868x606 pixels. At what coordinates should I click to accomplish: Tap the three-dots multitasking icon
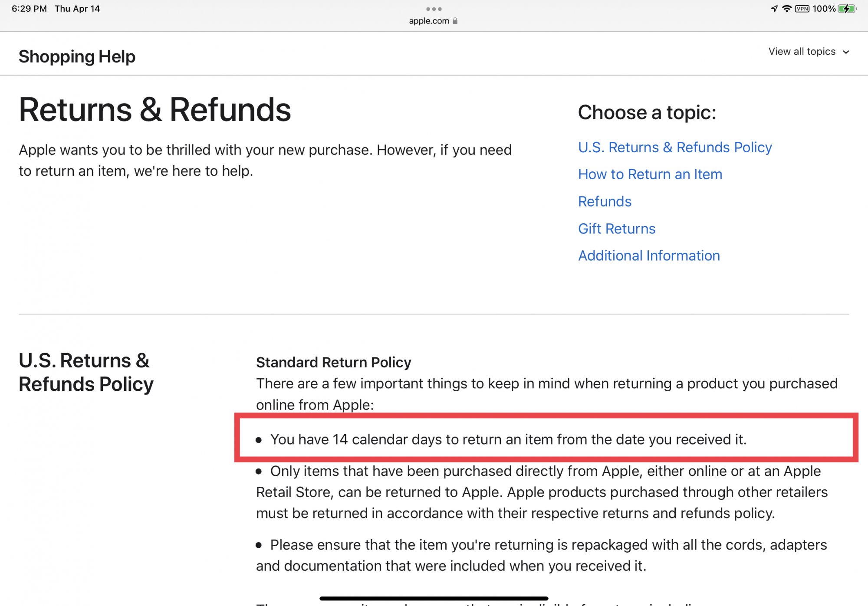tap(434, 9)
